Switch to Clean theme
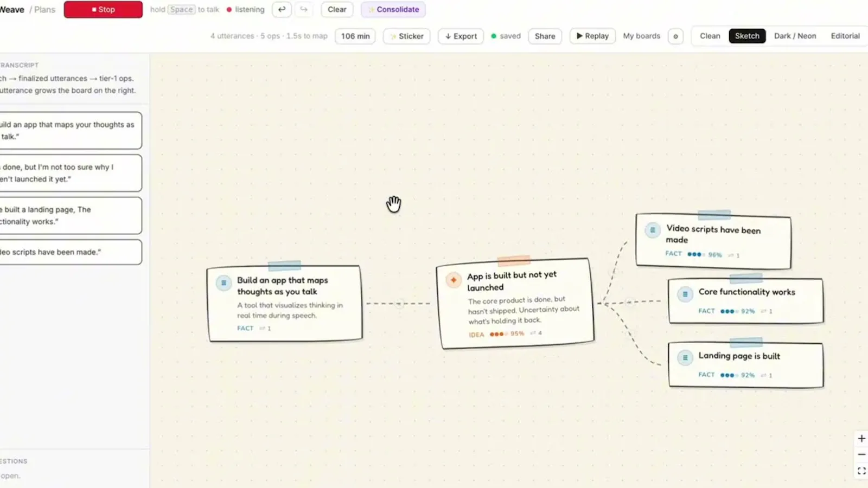This screenshot has height=488, width=868. click(x=710, y=36)
